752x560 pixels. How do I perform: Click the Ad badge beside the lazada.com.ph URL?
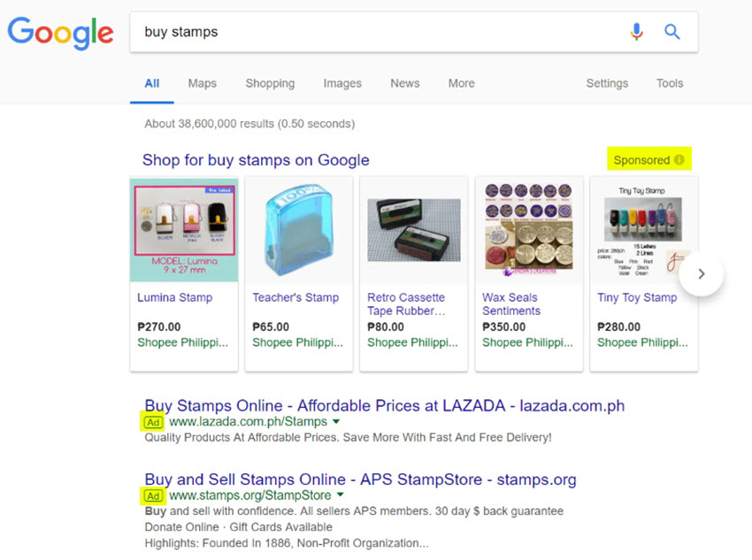coord(153,422)
